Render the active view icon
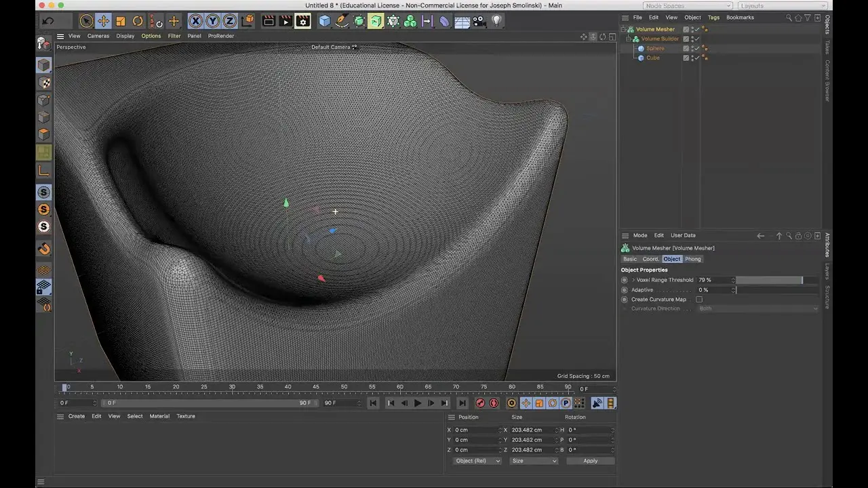868x488 pixels. [269, 21]
